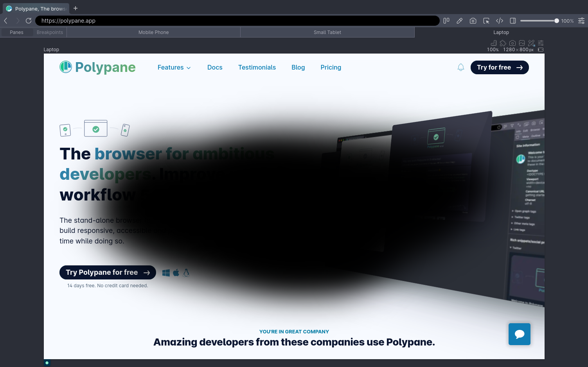
Task: Click 'YOU'RE IN GREAT COMPANY' text
Action: coord(294,331)
